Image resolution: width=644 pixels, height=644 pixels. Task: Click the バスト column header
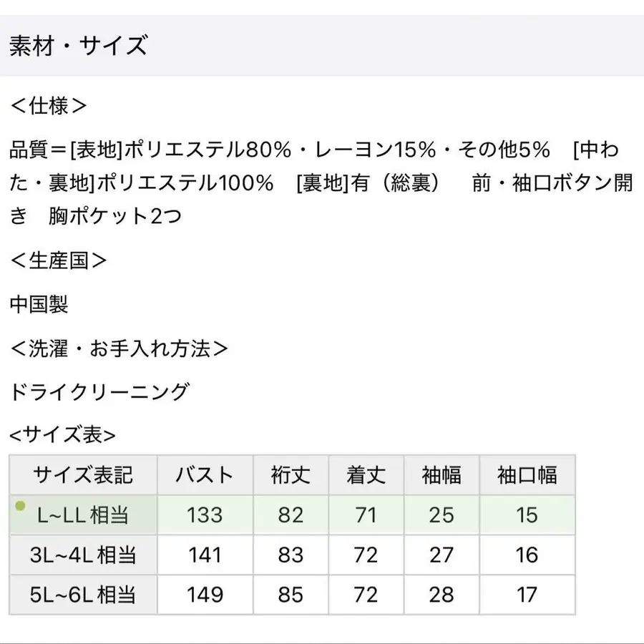205,475
